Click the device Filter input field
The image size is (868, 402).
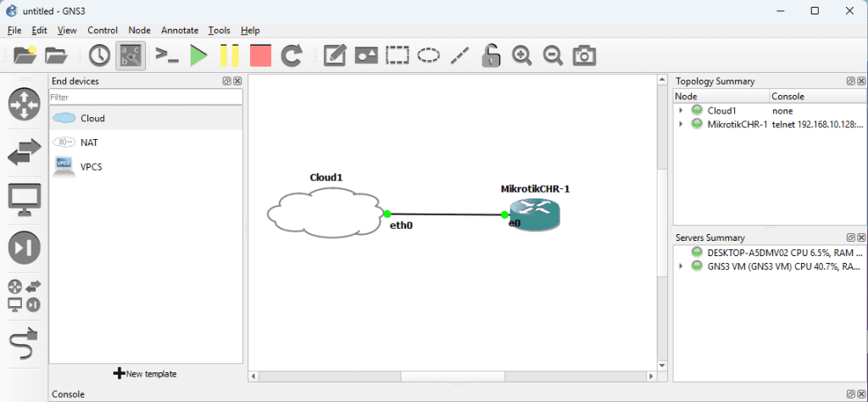tap(146, 98)
